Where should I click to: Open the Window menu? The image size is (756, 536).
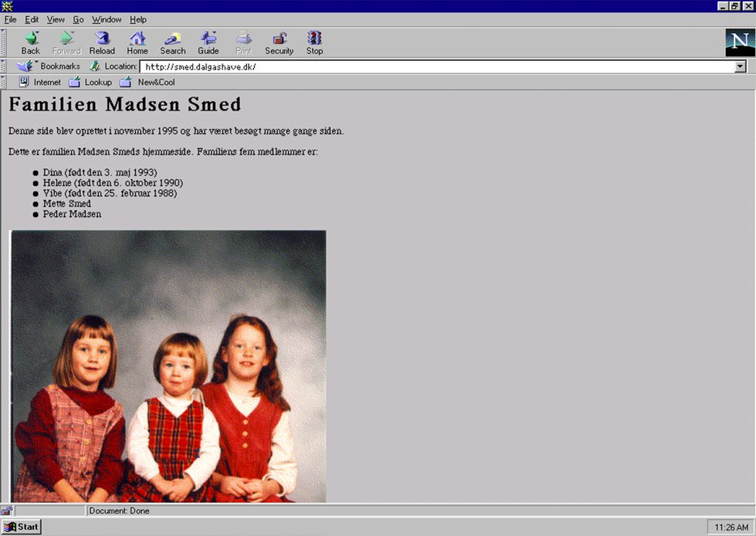[x=107, y=19]
